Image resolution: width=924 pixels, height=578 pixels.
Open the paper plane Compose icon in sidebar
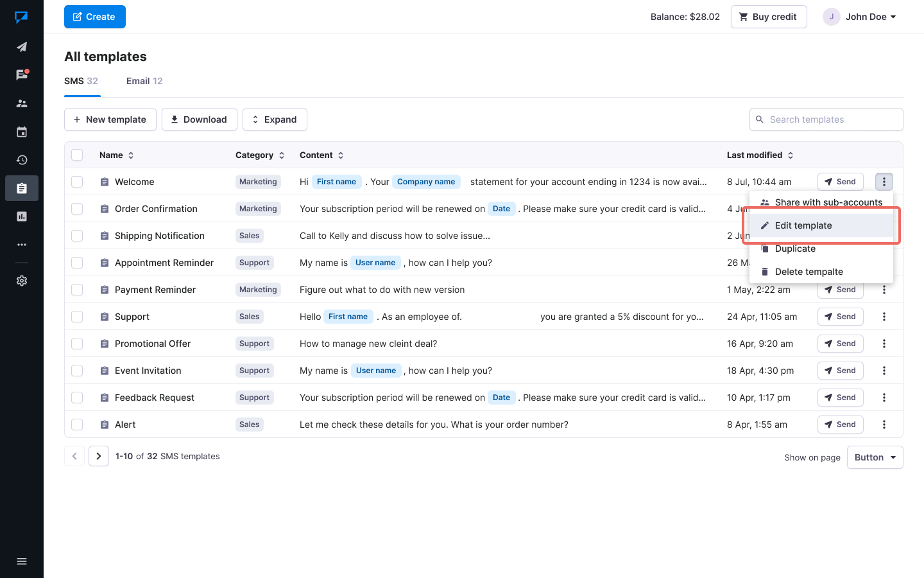click(22, 47)
